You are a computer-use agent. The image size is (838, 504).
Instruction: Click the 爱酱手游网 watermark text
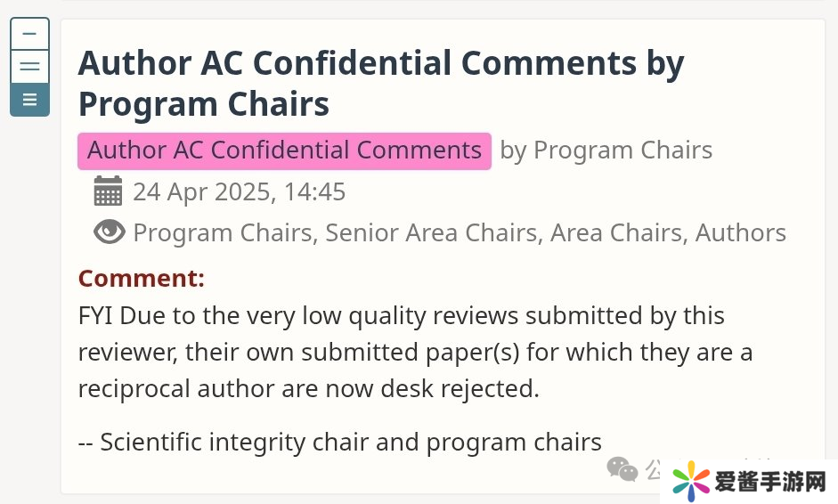[x=770, y=483]
